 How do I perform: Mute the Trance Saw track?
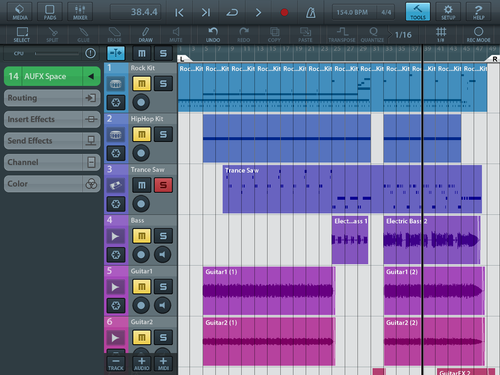pos(142,185)
